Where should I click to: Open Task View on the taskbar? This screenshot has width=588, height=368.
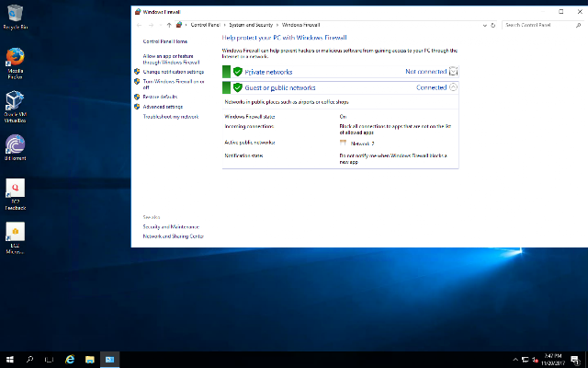point(49,360)
